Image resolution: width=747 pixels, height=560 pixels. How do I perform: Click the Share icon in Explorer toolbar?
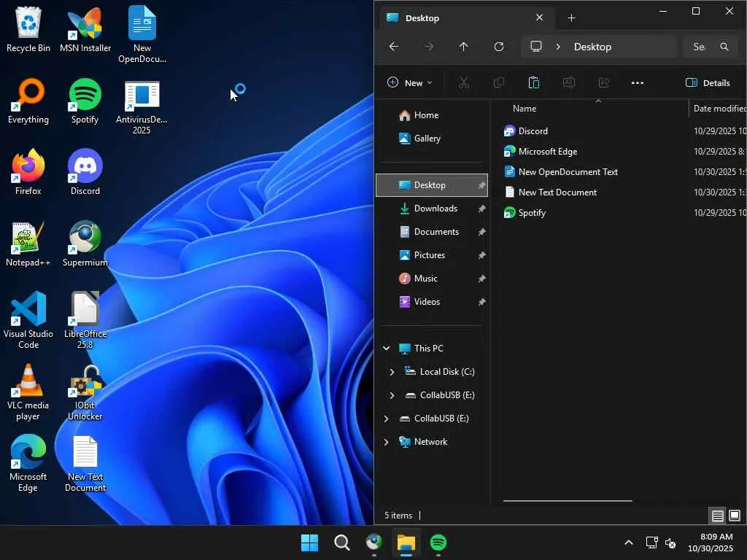point(603,83)
